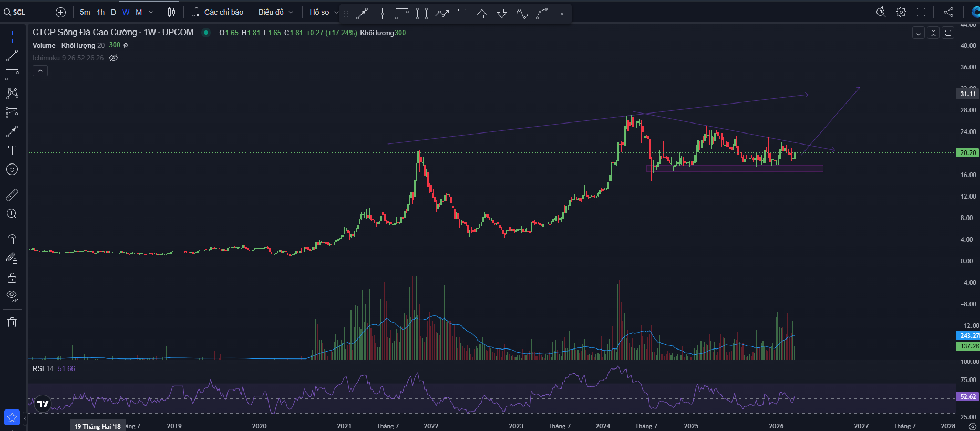The height and width of the screenshot is (431, 980).
Task: Add a symbol to compare with the plus icon
Action: pos(60,12)
